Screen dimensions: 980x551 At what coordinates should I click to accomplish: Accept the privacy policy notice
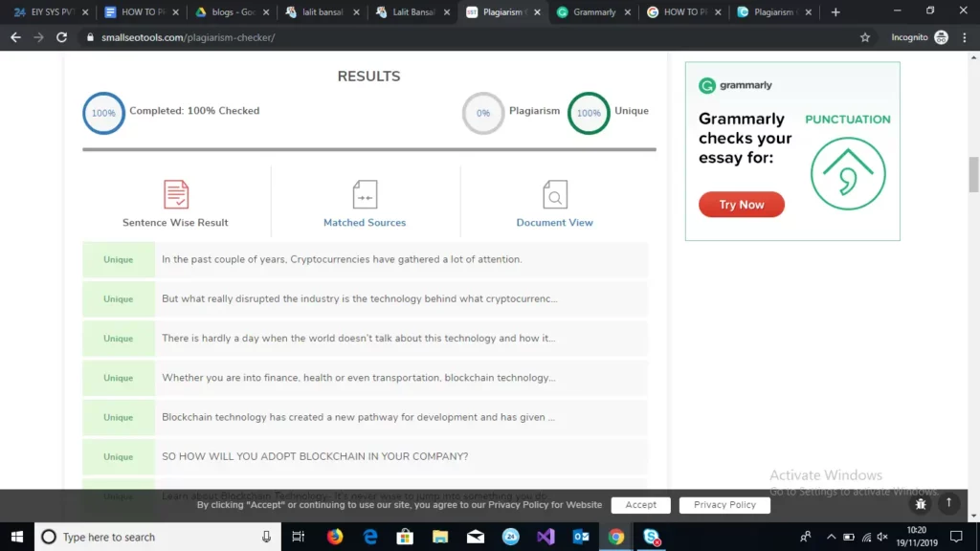pyautogui.click(x=641, y=505)
